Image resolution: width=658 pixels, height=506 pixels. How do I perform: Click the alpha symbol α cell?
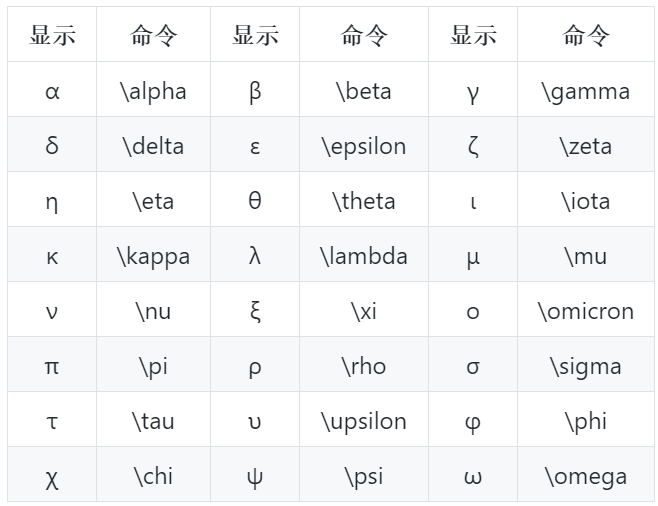(52, 89)
